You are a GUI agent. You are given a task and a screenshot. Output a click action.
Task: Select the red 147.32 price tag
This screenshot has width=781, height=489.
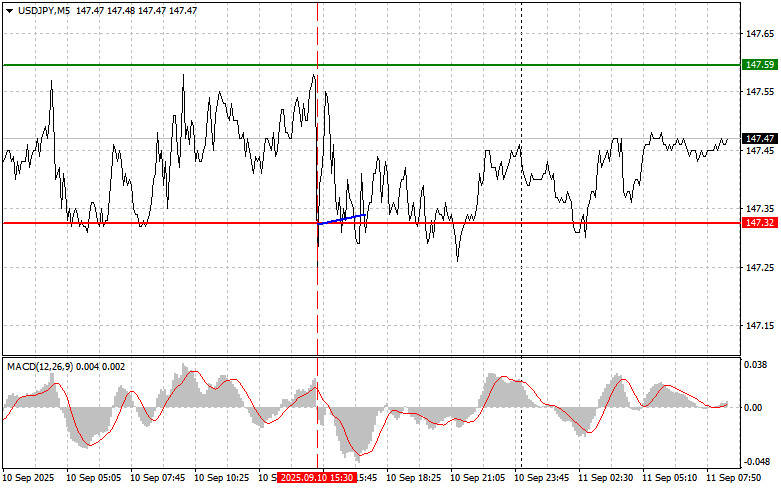click(x=760, y=223)
